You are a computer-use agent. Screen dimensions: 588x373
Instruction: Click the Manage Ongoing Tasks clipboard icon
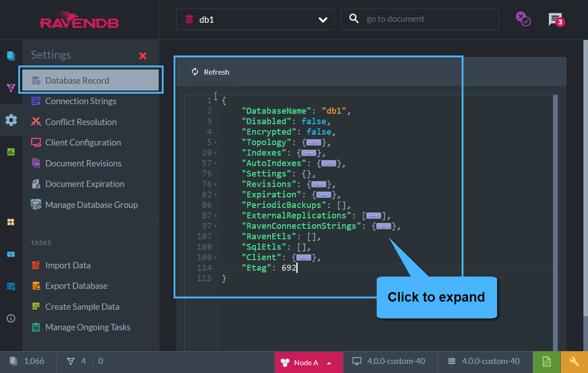(36, 327)
